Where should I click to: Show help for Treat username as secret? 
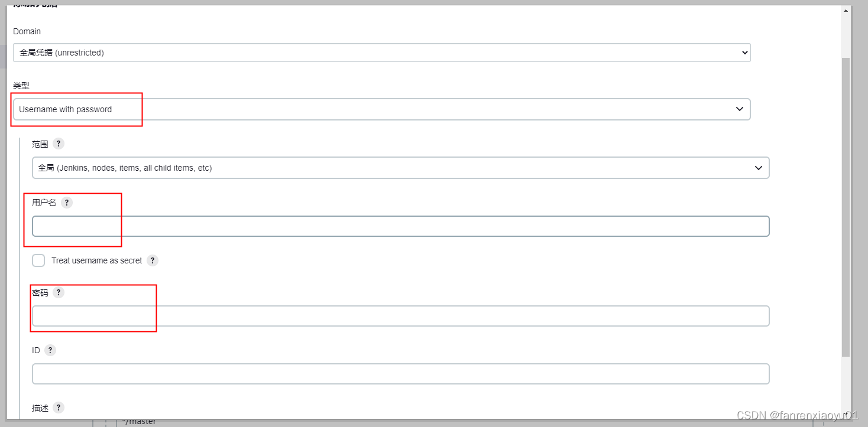pyautogui.click(x=153, y=260)
